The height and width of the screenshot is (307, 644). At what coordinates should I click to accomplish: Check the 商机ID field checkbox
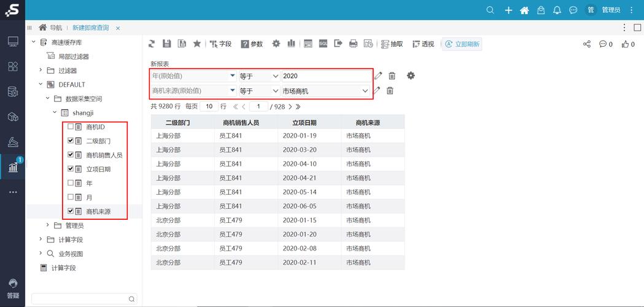point(71,126)
